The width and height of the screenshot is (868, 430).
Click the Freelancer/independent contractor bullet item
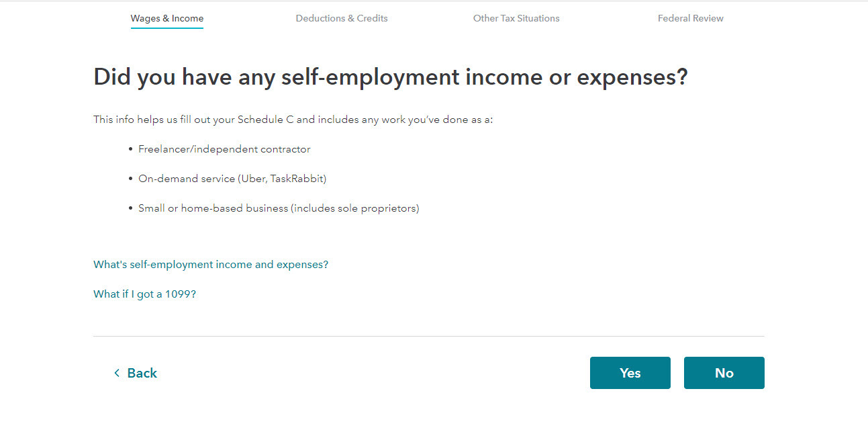(224, 149)
